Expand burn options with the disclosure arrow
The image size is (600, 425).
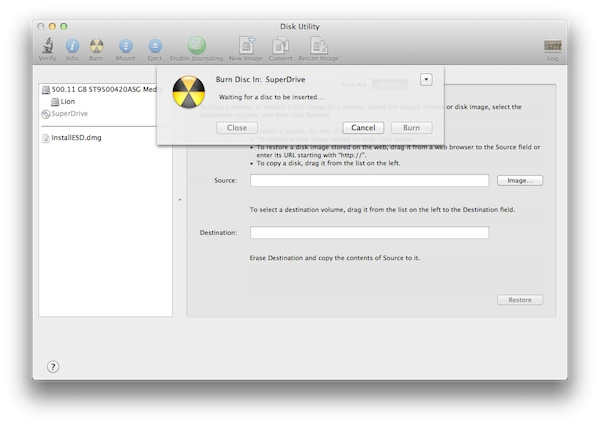point(426,79)
